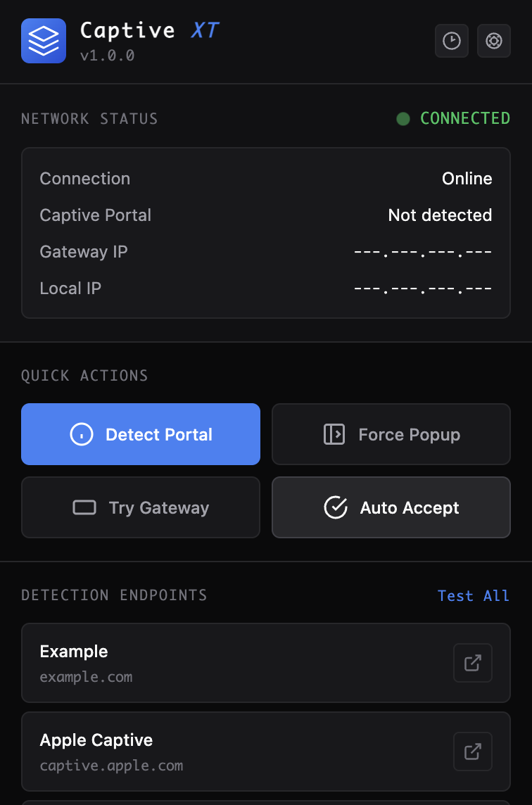
Task: Expand the Network Status card
Action: pyautogui.click(x=265, y=232)
